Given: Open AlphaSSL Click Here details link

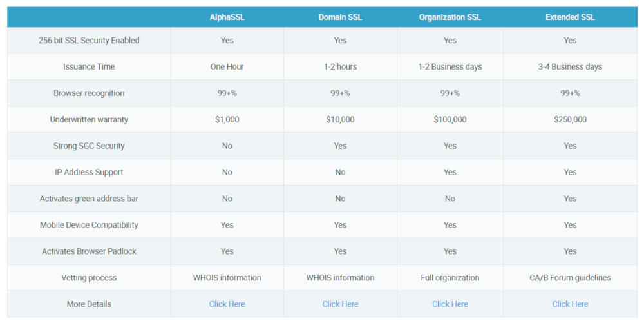Looking at the screenshot, I should coord(227,304).
